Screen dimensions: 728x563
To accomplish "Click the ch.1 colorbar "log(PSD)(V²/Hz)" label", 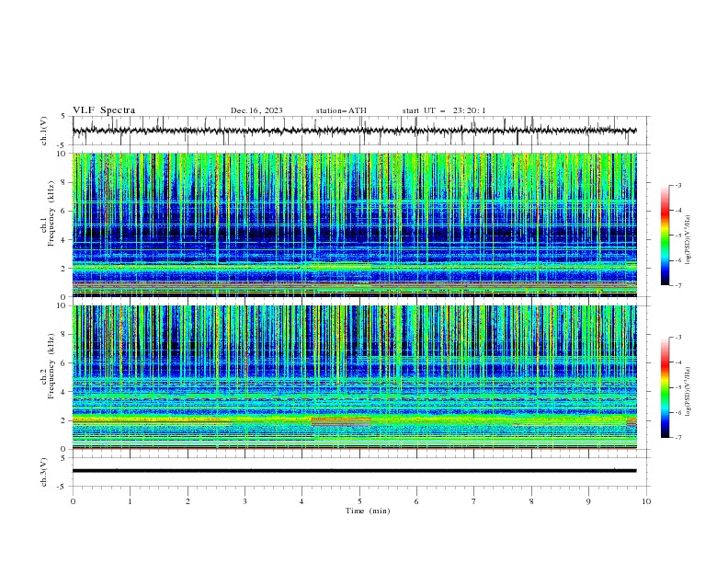I will click(x=688, y=240).
